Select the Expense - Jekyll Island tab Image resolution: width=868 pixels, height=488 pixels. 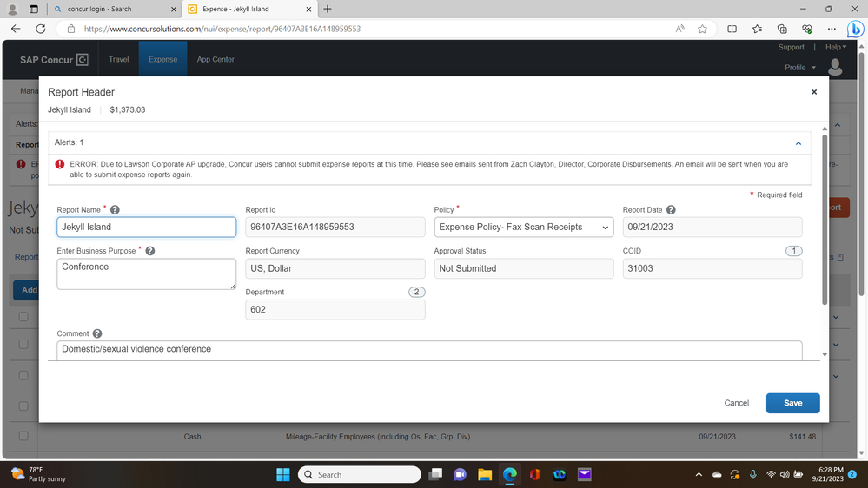(249, 9)
